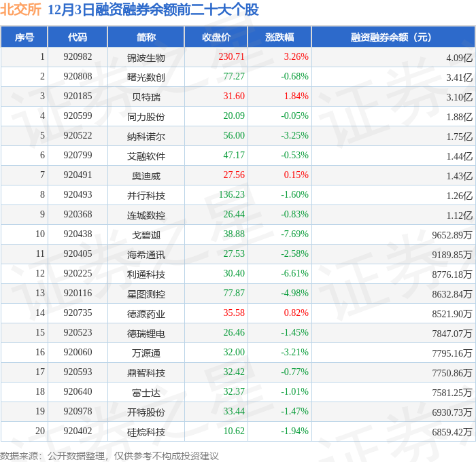The height and width of the screenshot is (462, 476).
Task: Click closing price 77.27
Action: click(x=234, y=77)
